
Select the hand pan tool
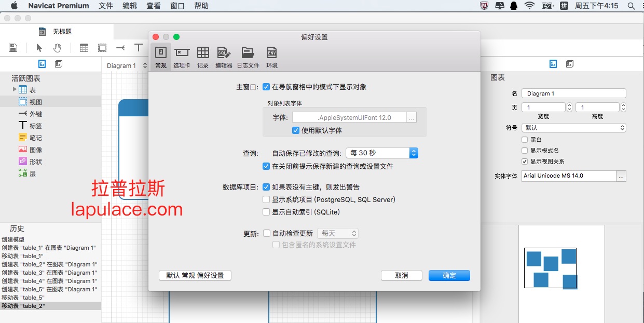click(x=57, y=48)
